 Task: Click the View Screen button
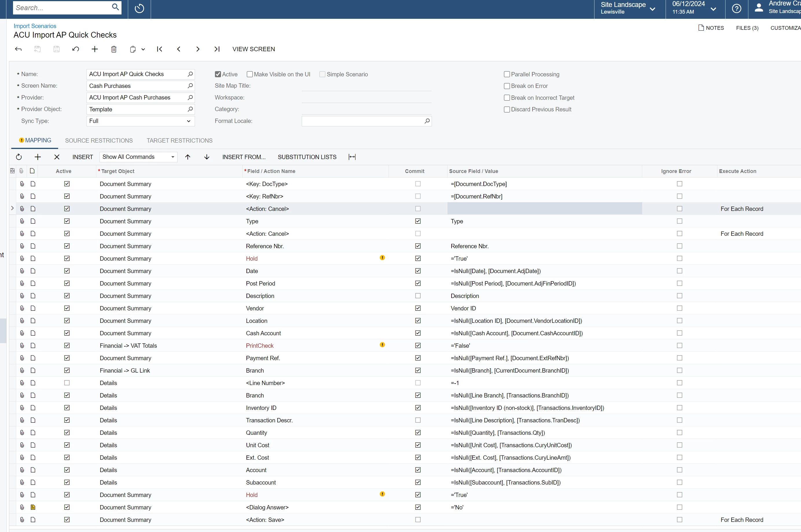(x=253, y=49)
